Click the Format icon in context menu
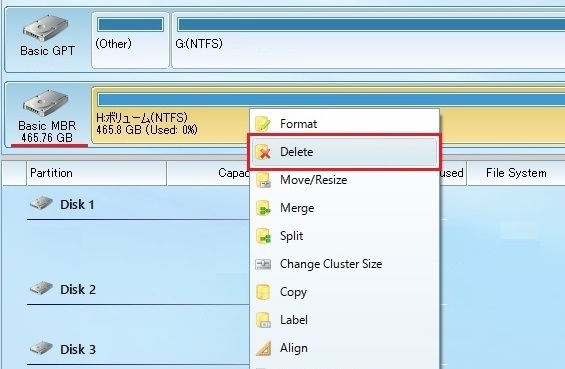The width and height of the screenshot is (565, 369). [263, 124]
